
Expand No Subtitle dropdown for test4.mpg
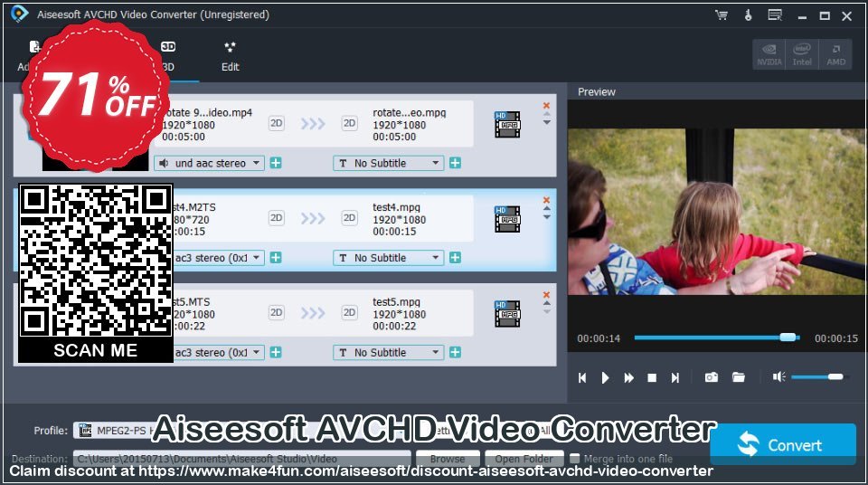(388, 258)
